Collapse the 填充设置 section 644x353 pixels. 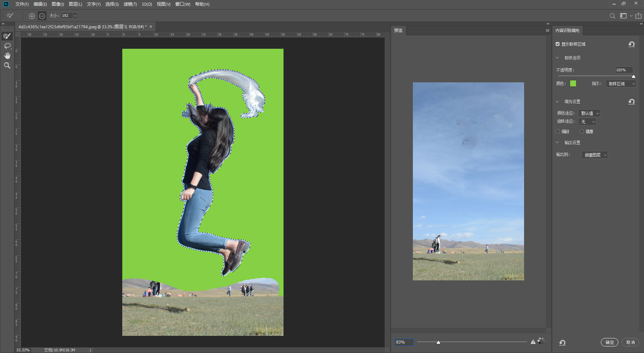(x=557, y=102)
